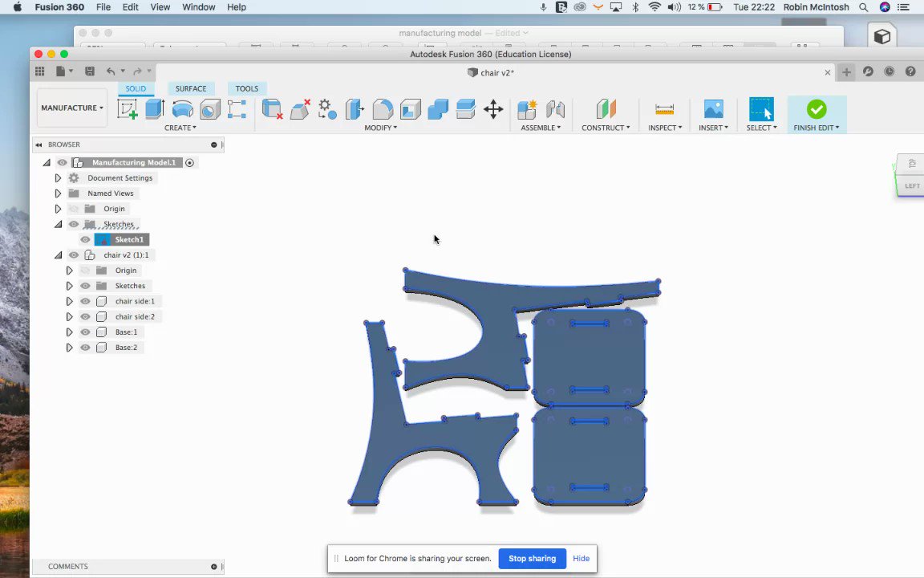
Task: Expand the Named Views folder
Action: (x=58, y=193)
